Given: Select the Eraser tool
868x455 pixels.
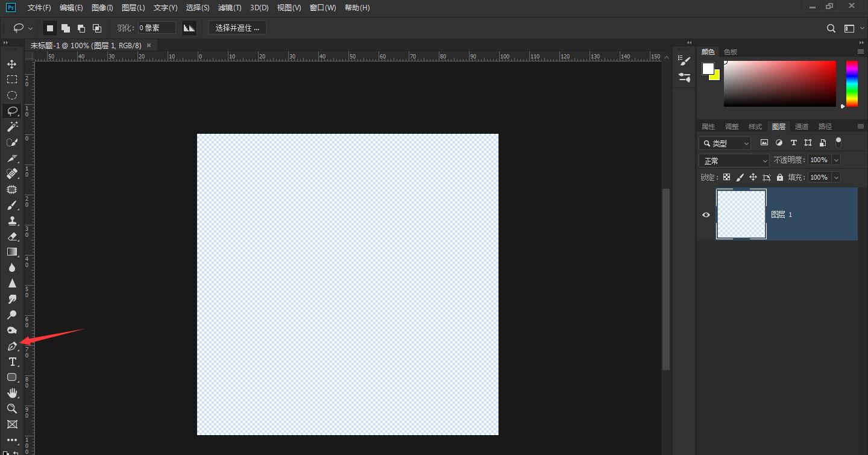Looking at the screenshot, I should tap(11, 236).
